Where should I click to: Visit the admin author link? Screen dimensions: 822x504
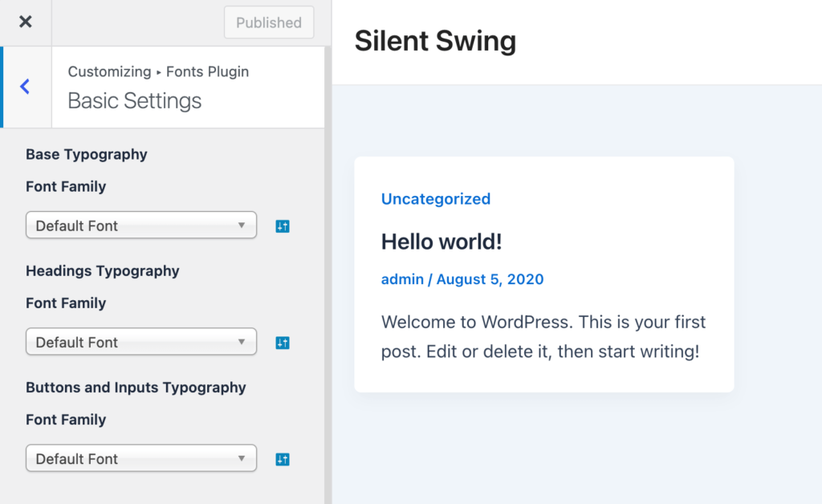point(402,279)
